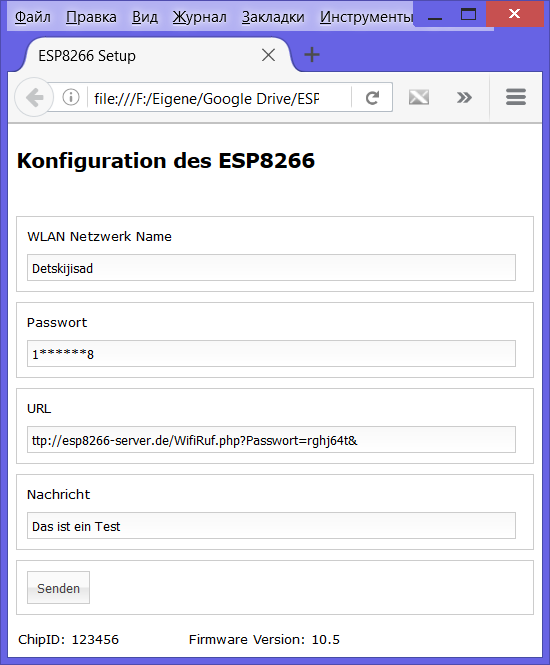The width and height of the screenshot is (550, 665).
Task: Click the envelope mail toolbar icon
Action: click(x=419, y=98)
